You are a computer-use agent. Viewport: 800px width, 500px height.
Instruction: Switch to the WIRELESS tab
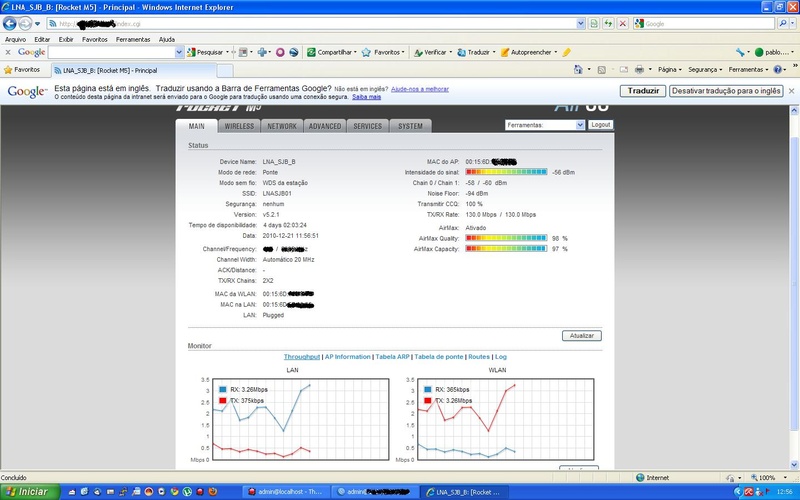coord(239,126)
